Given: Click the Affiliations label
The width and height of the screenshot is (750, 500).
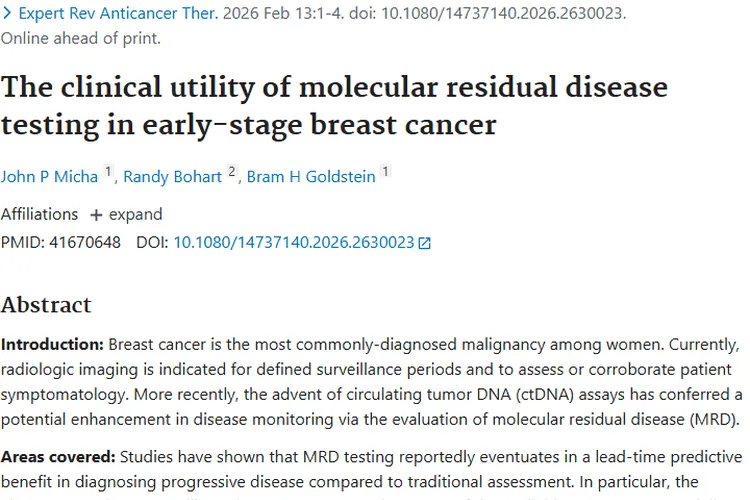Looking at the screenshot, I should [x=39, y=214].
